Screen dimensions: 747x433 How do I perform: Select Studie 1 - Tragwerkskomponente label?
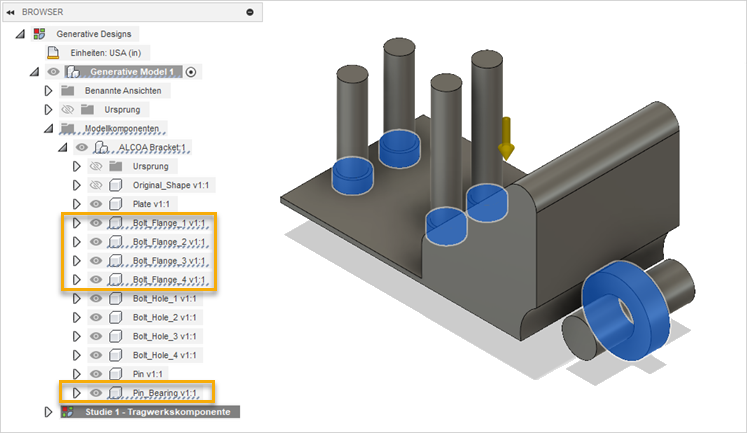[x=158, y=412]
